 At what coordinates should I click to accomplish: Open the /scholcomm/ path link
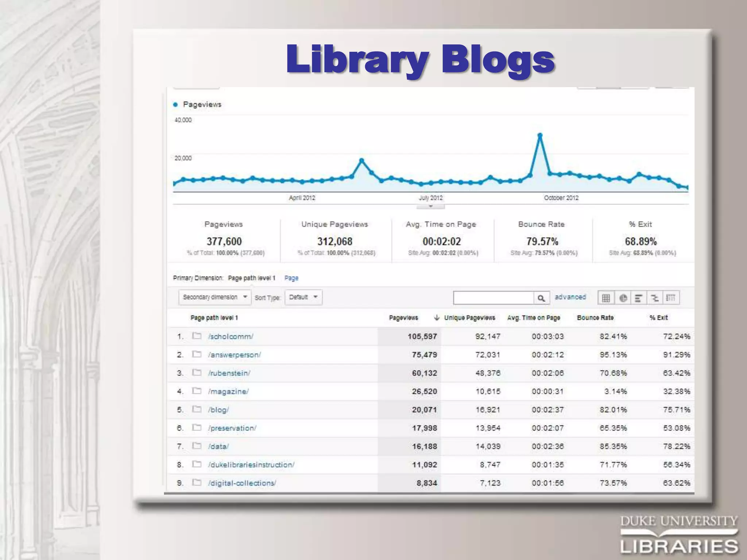pos(231,336)
